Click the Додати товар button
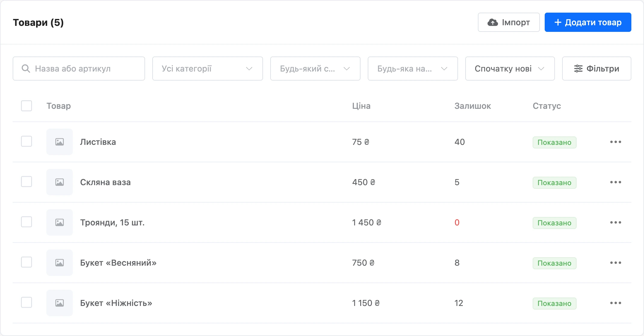Screen dimensions: 644x336 coord(588,22)
